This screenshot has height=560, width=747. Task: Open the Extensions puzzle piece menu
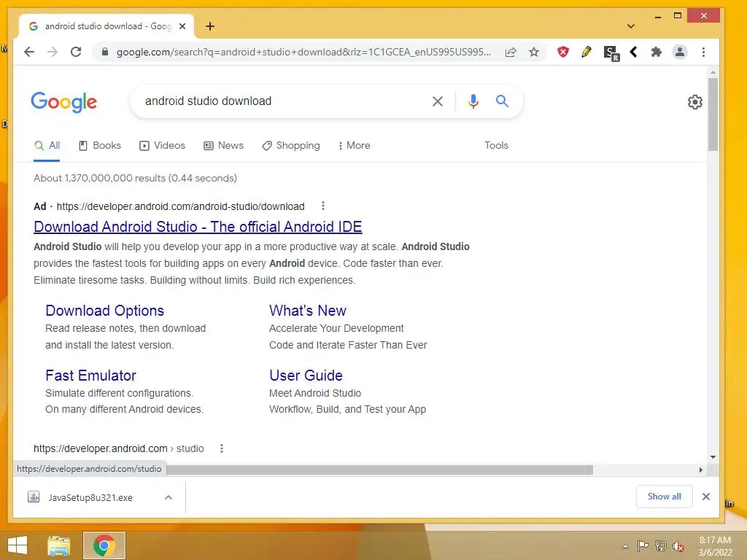click(657, 52)
